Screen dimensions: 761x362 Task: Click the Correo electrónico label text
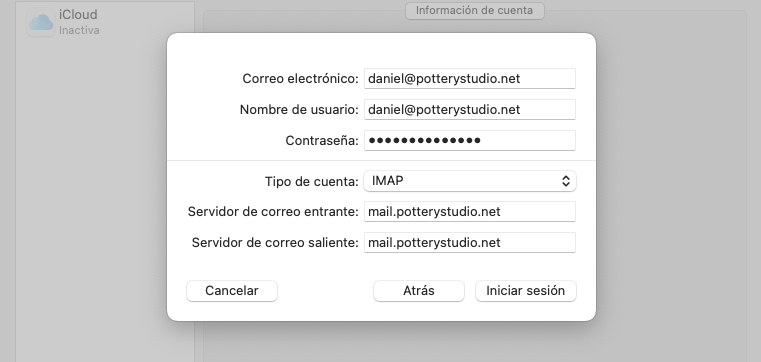tap(300, 79)
